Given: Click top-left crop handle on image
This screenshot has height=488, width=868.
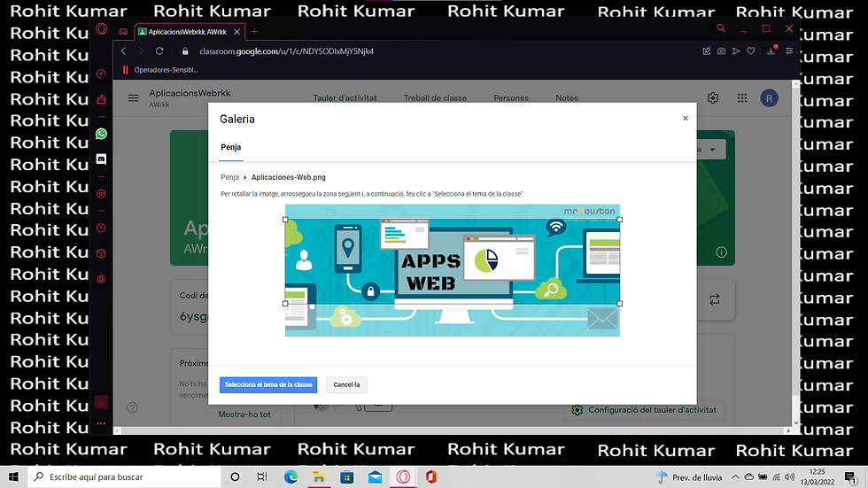Looking at the screenshot, I should click(x=285, y=220).
